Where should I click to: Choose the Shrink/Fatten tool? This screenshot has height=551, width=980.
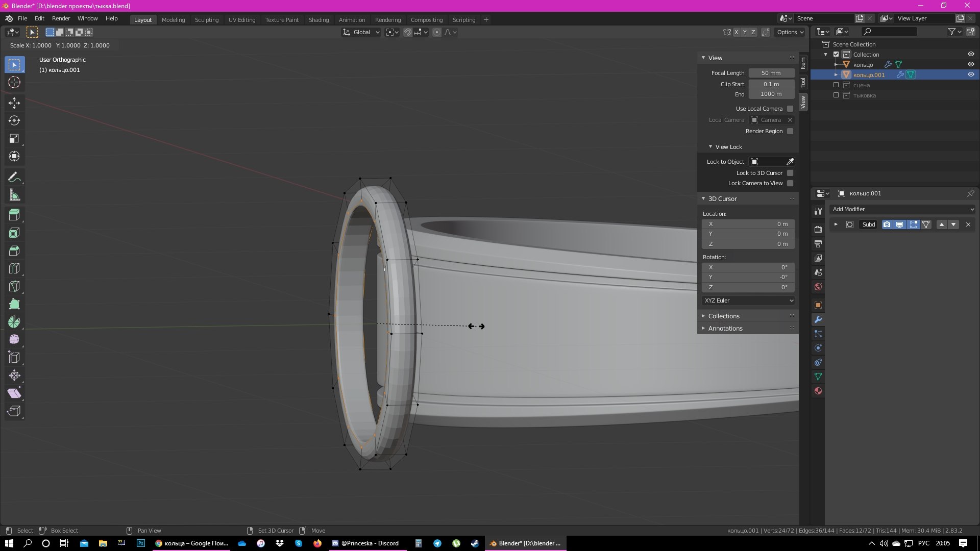14,375
